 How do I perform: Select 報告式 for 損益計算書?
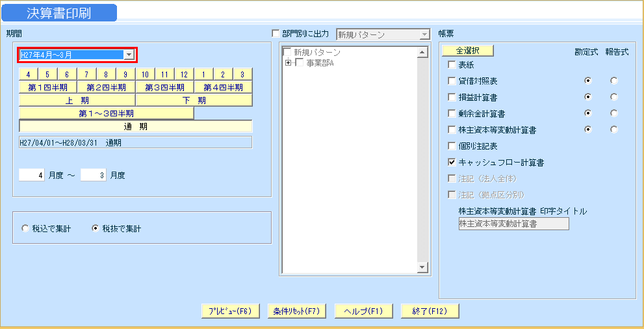[614, 97]
